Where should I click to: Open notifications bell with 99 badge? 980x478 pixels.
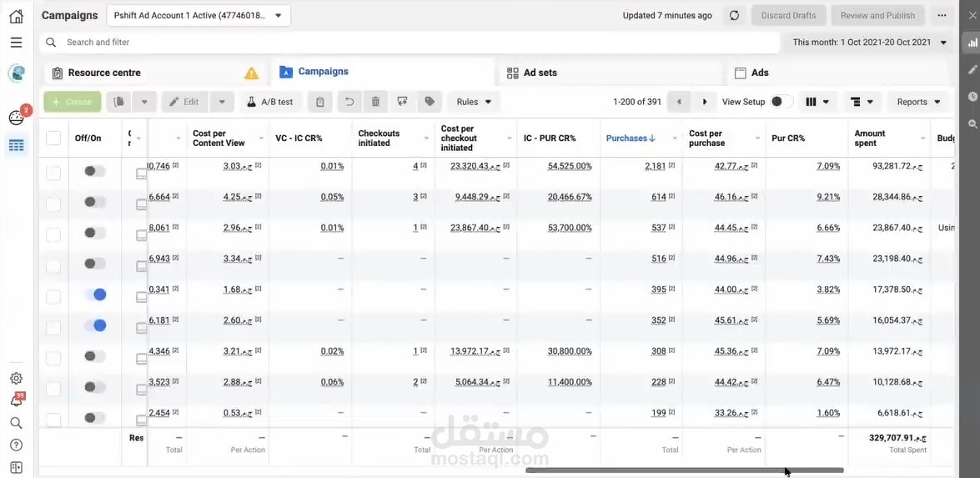(16, 401)
